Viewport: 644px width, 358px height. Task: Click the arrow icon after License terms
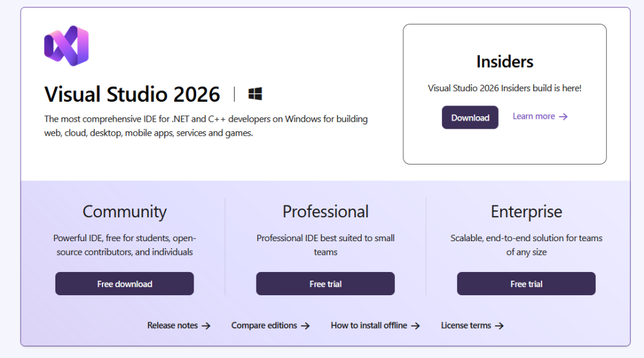pos(499,326)
